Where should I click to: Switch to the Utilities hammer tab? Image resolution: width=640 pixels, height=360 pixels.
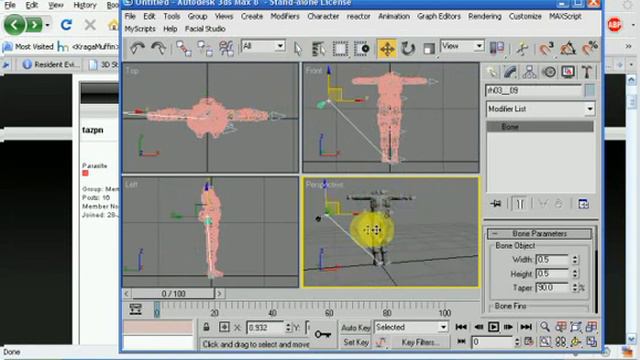[587, 72]
